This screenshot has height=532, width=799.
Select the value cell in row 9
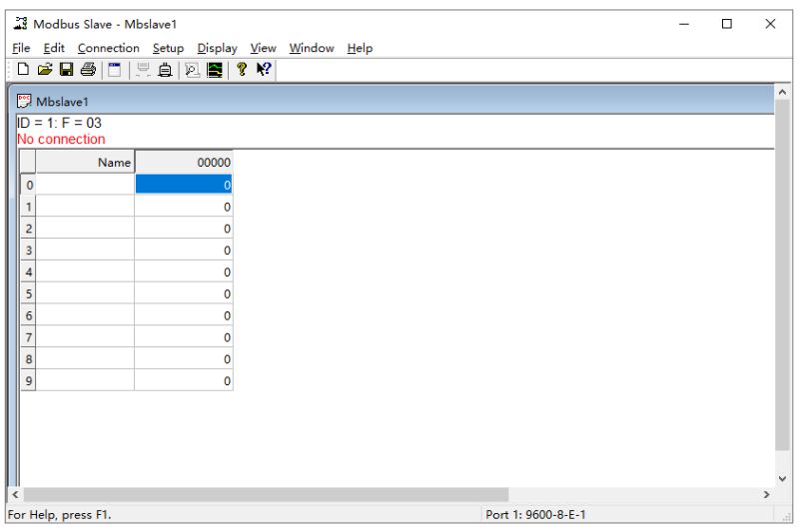(x=184, y=381)
